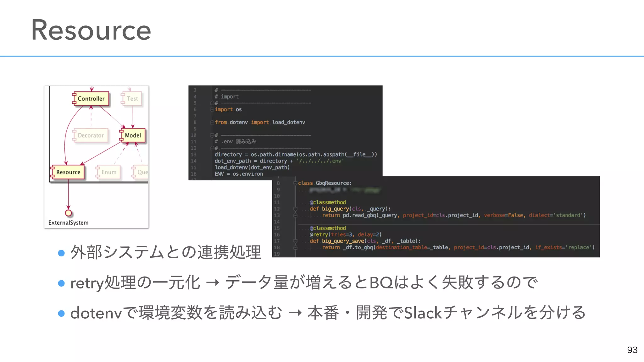Click line number 13 in upper code editor
The image size is (644, 362).
click(193, 155)
